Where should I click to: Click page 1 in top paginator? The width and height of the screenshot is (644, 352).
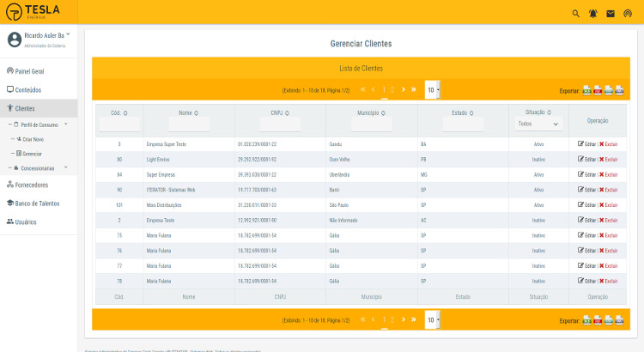tap(384, 90)
